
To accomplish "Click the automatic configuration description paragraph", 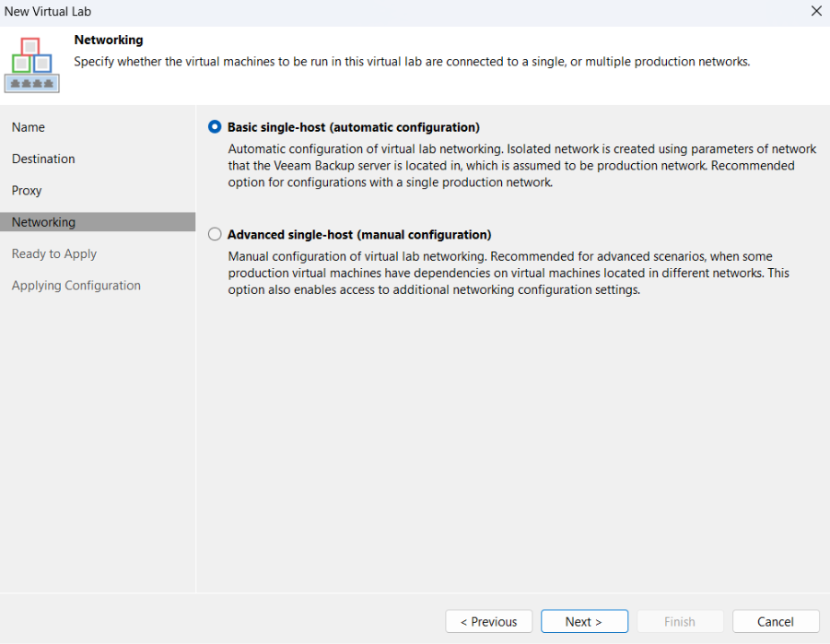I will (521, 166).
